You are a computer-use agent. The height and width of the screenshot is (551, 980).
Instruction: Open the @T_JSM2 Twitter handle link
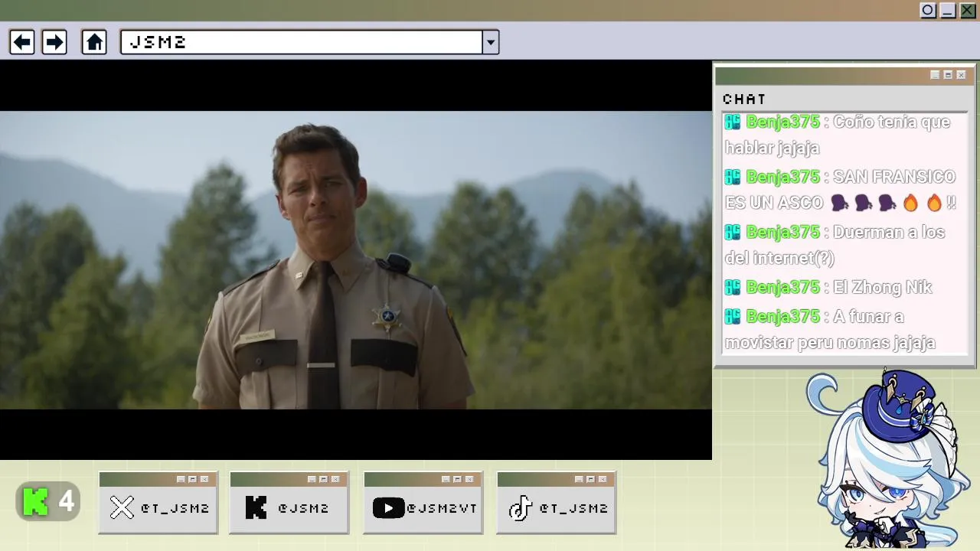click(x=175, y=508)
